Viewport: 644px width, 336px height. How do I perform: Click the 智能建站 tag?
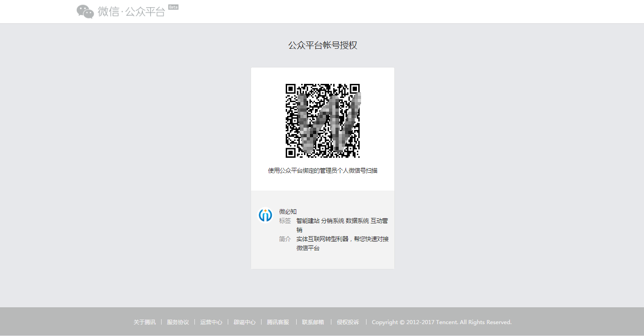(308, 221)
